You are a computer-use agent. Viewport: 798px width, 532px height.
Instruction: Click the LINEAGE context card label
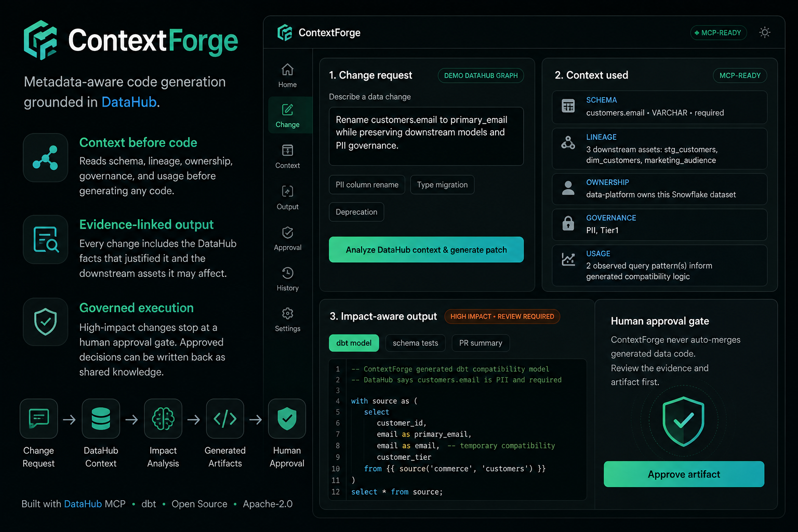tap(601, 137)
